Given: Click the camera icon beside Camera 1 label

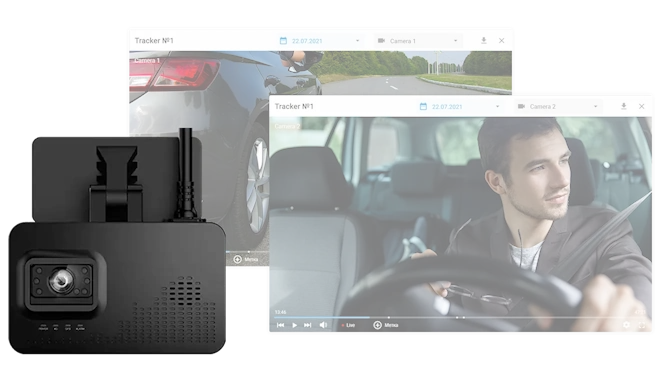Looking at the screenshot, I should point(381,41).
